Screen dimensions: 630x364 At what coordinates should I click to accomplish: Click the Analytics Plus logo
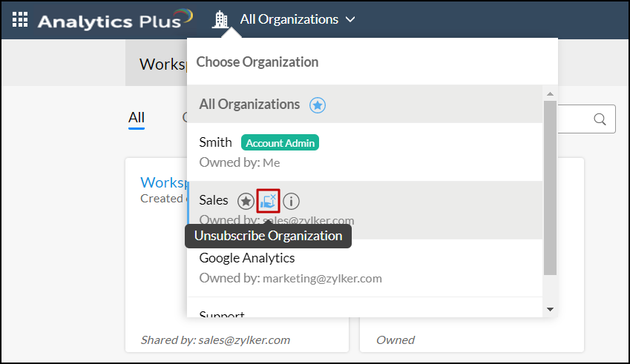[115, 20]
